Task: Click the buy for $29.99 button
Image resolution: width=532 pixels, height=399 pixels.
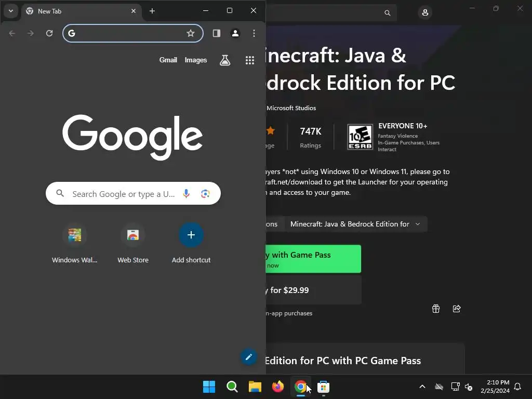Action: (x=313, y=290)
